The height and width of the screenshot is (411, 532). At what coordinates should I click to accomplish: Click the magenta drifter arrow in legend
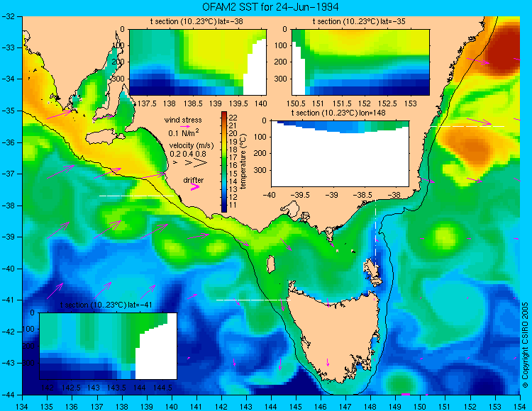click(x=195, y=186)
